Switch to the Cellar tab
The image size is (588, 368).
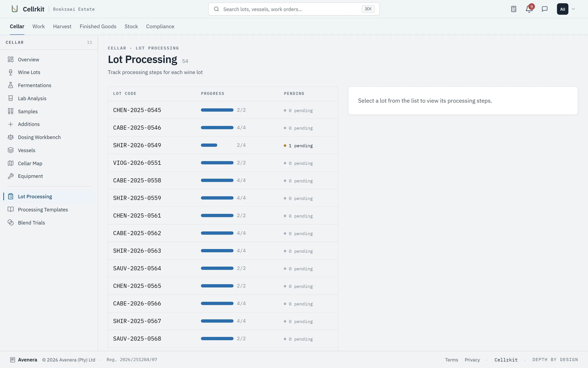click(x=17, y=26)
